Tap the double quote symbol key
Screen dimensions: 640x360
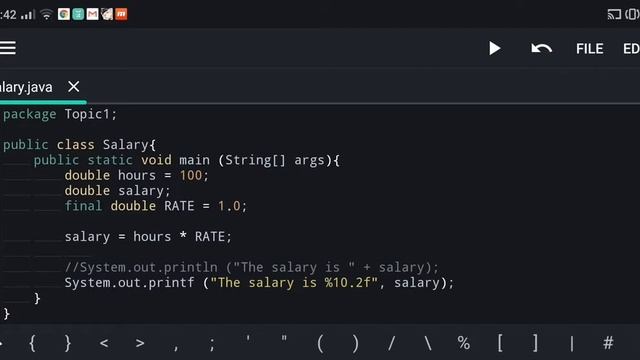tap(284, 339)
